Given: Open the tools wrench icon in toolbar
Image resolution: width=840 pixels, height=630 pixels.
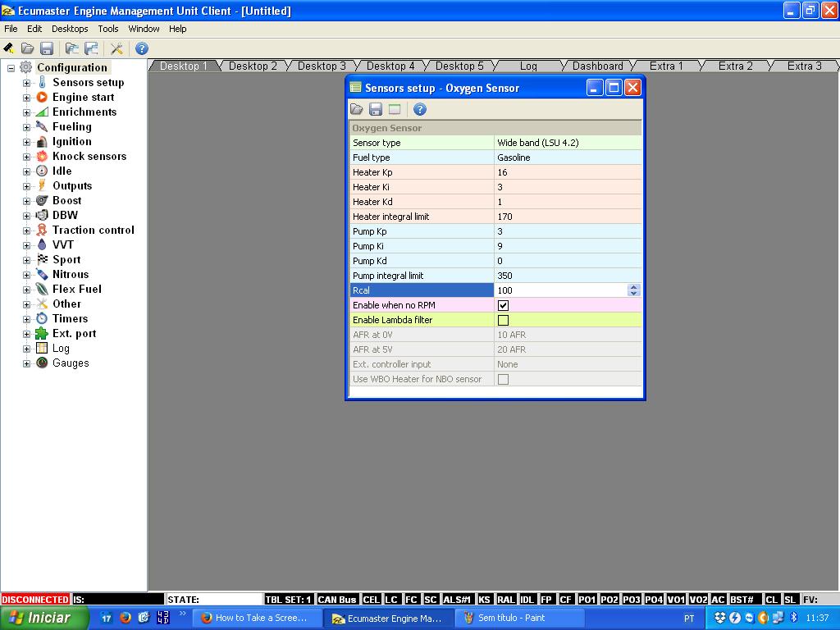Looking at the screenshot, I should click(116, 49).
